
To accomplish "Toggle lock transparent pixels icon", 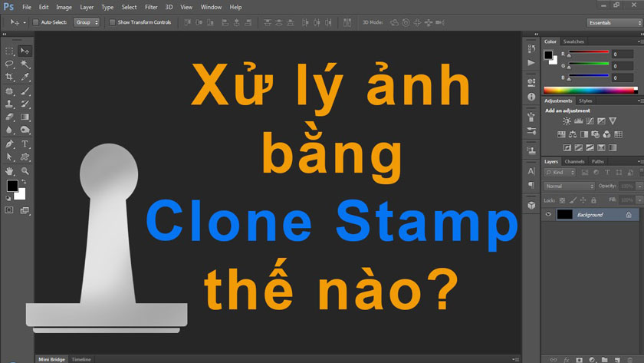I will 562,200.
